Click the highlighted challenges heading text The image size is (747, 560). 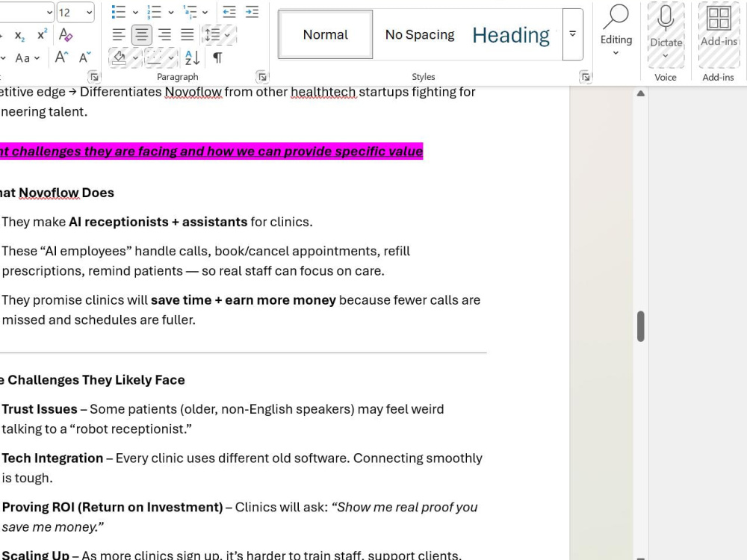(211, 152)
